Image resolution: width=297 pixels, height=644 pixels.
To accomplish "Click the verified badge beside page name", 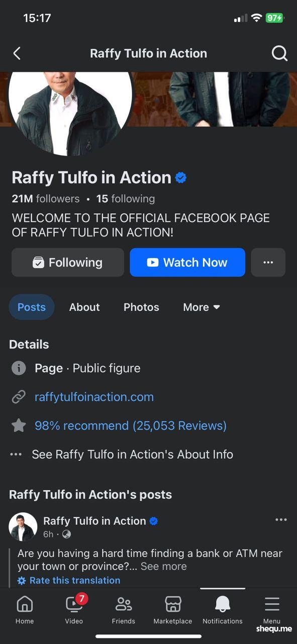I will (x=181, y=178).
